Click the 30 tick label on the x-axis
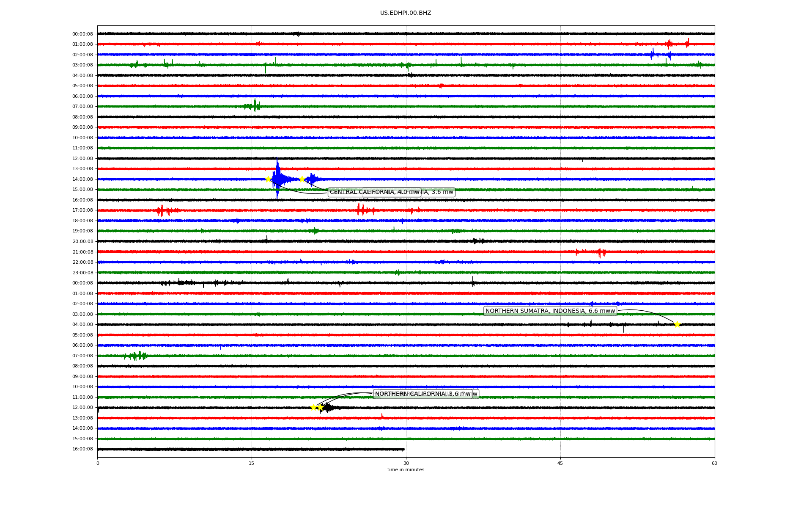This screenshot has height=508, width=812. pos(406,463)
